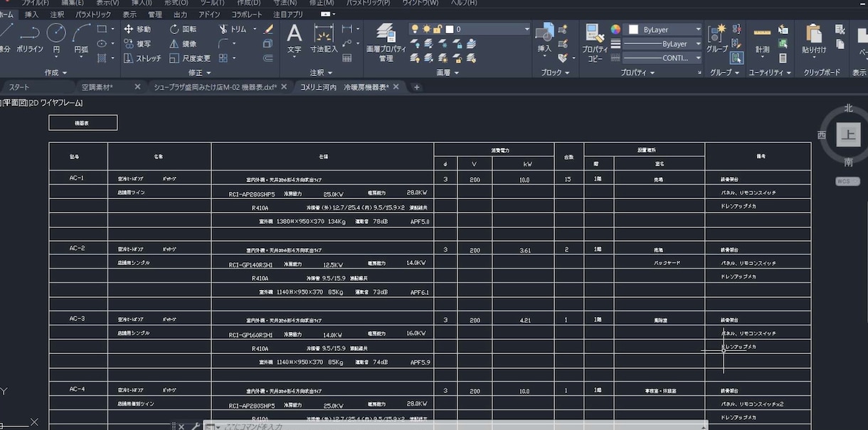Click the table tool icon in 注釈

(x=347, y=58)
